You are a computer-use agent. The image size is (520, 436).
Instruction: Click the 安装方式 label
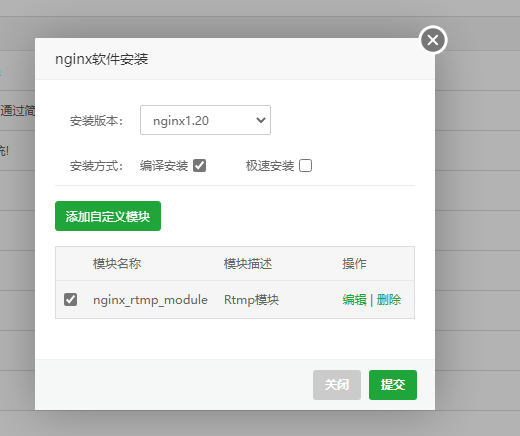(96, 166)
